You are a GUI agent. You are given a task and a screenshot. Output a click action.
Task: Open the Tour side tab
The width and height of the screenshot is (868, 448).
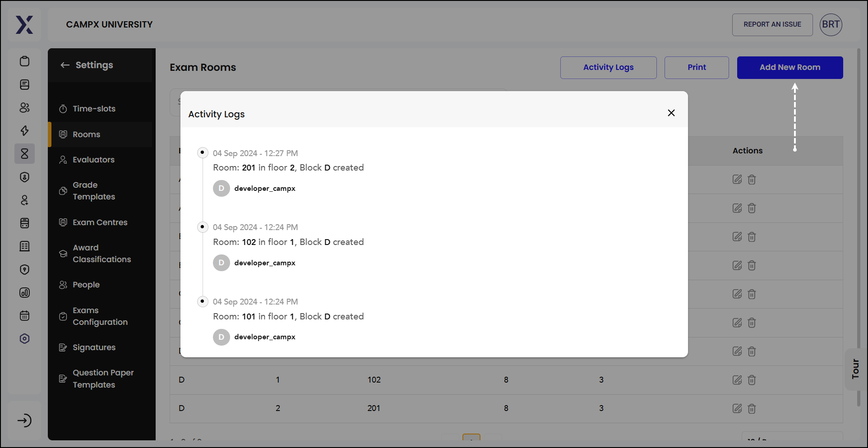click(x=855, y=369)
